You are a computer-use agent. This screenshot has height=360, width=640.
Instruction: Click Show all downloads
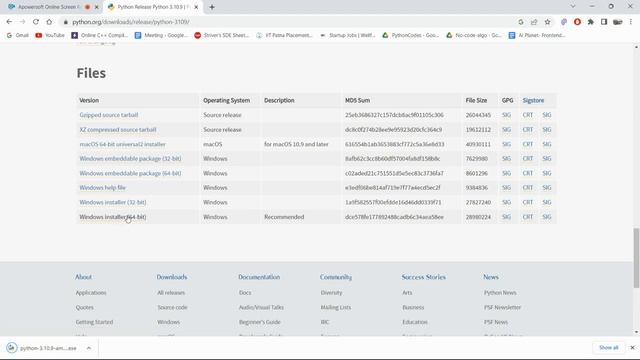coord(609,348)
